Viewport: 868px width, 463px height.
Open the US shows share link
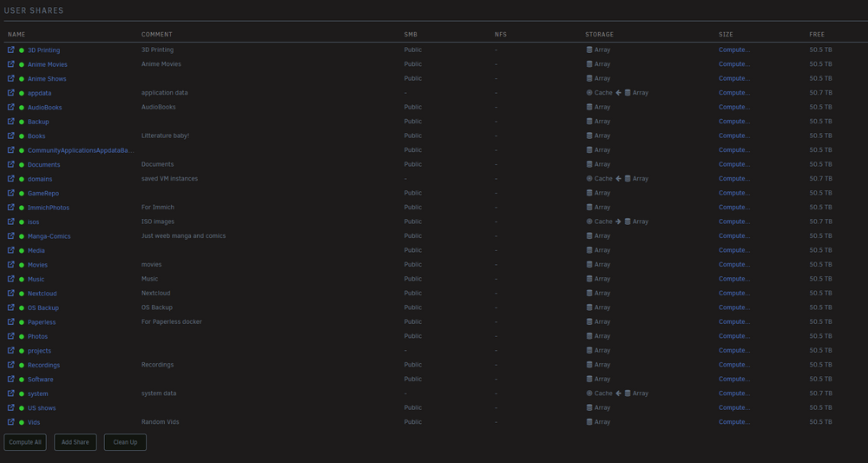(x=42, y=407)
